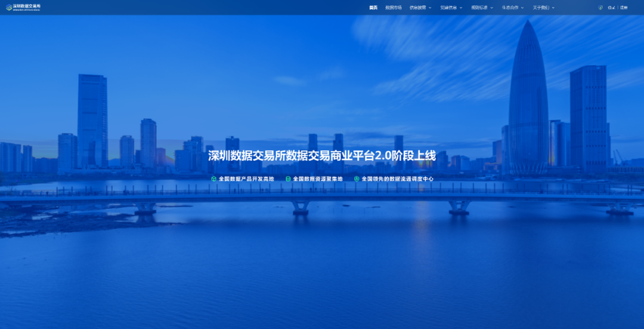Open the 生态合作 menu item
The width and height of the screenshot is (644, 329).
pos(510,7)
